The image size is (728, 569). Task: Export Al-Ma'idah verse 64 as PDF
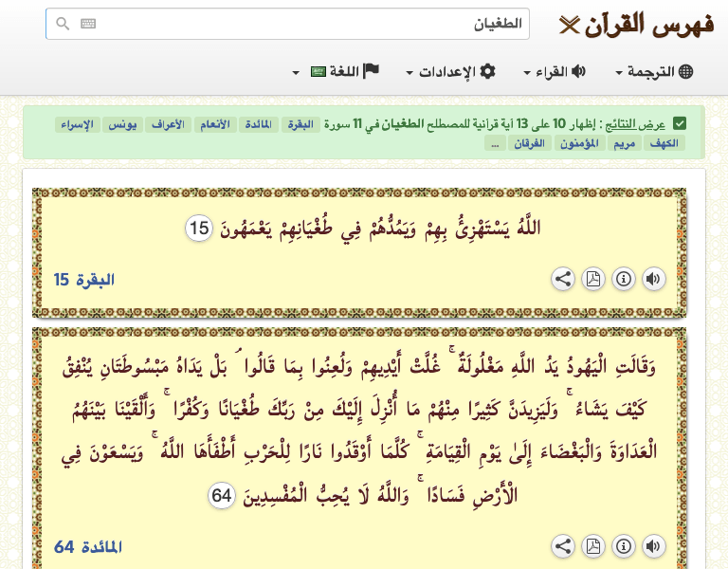point(593,546)
